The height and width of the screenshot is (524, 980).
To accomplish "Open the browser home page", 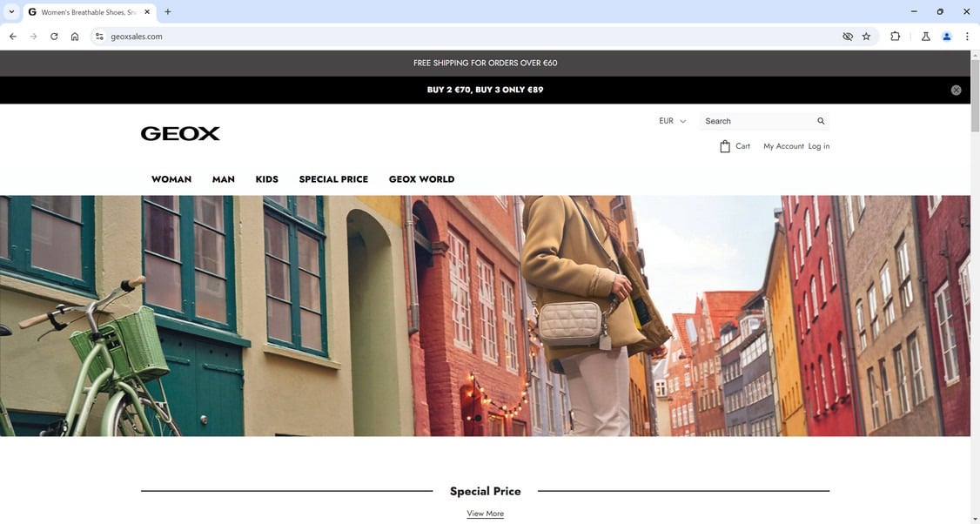I will 75,37.
